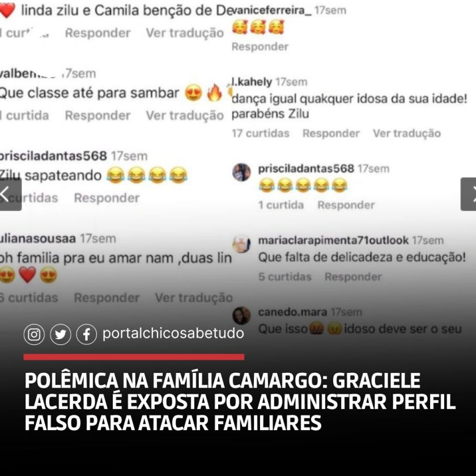476x476 pixels.
Task: Click Responder under 'Que falta de delicadeza' comment
Action: 353,277
